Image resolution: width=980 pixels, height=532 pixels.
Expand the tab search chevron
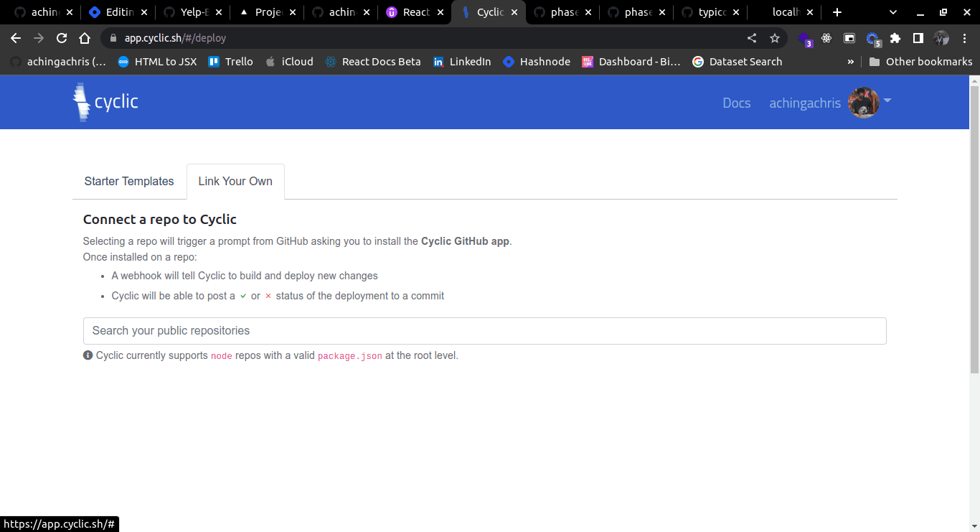[x=893, y=12]
